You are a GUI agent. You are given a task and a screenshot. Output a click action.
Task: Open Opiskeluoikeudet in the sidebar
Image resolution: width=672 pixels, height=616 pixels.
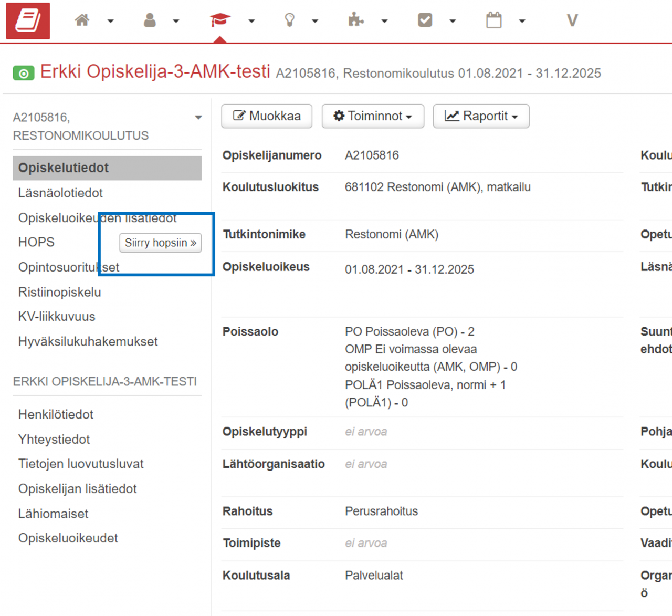tap(68, 538)
